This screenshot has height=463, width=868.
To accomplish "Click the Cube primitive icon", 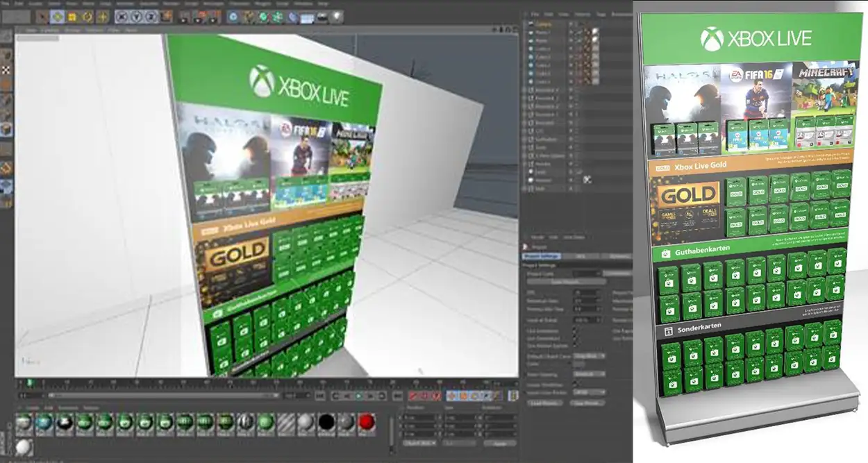I will coord(233,16).
